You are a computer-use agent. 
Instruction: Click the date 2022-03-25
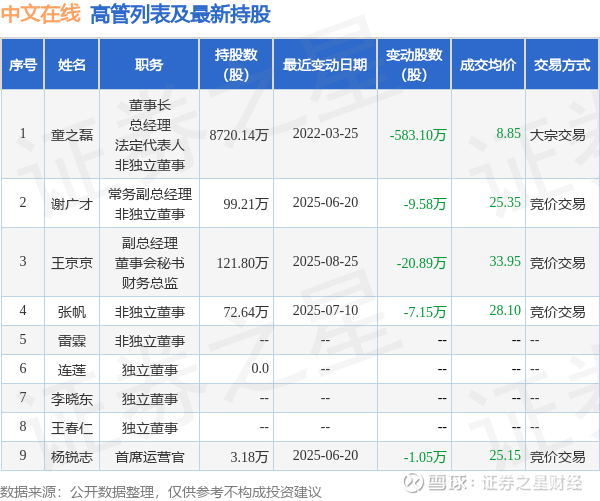coord(325,133)
